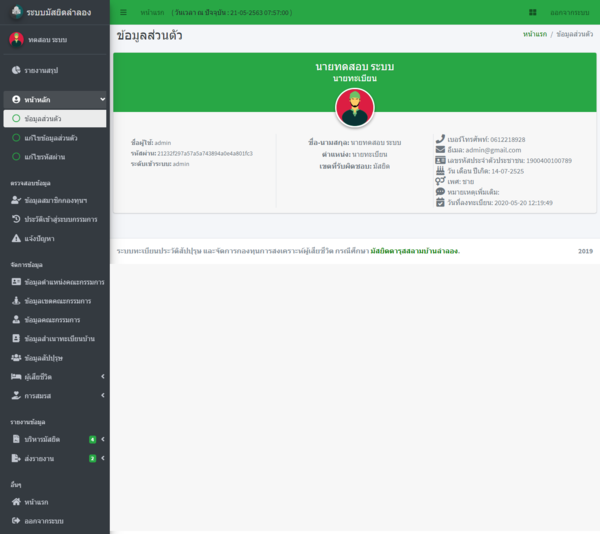This screenshot has width=600, height=534.
Task: Click the hashed password value text
Action: coord(205,153)
